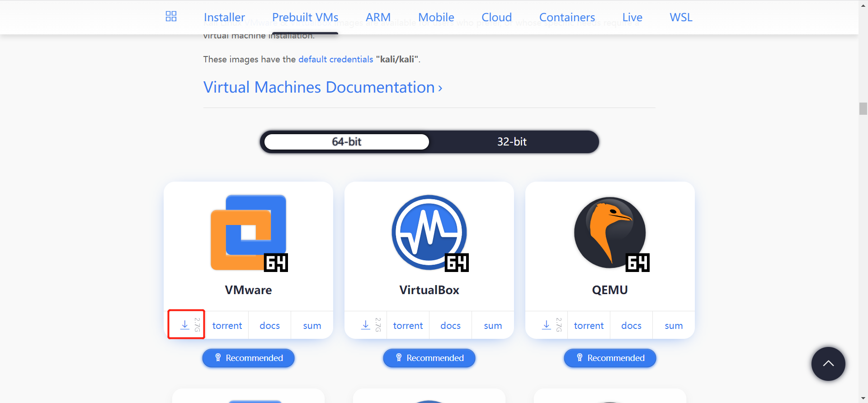This screenshot has width=868, height=403.
Task: Open the Installer tab
Action: pos(224,17)
